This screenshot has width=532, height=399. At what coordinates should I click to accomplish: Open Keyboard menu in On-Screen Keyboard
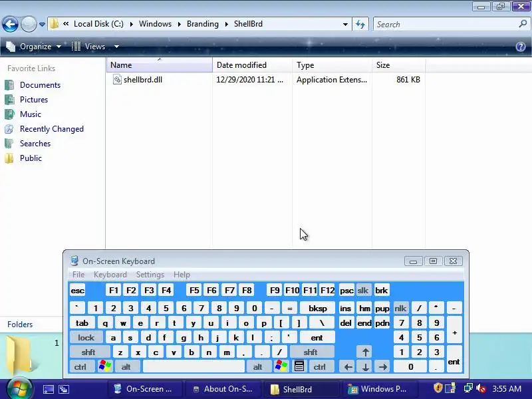(110, 275)
